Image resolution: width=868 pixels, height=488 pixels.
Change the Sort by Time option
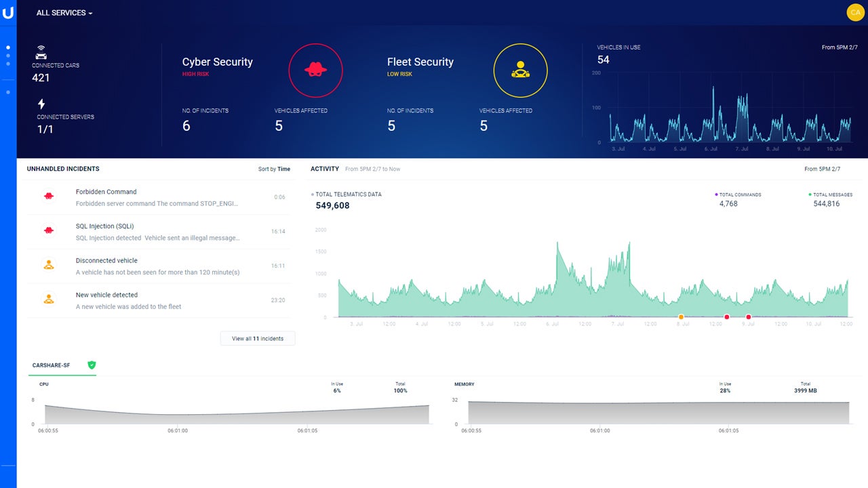pyautogui.click(x=274, y=169)
